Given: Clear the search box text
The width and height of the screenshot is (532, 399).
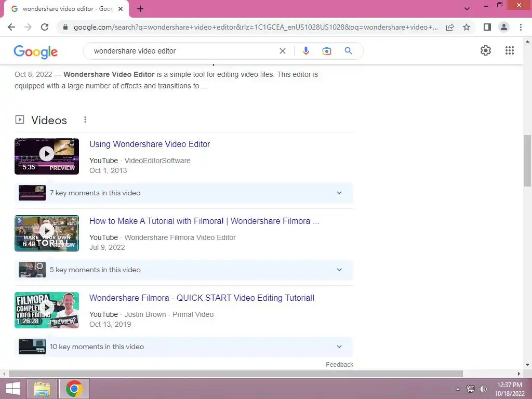Looking at the screenshot, I should (282, 51).
